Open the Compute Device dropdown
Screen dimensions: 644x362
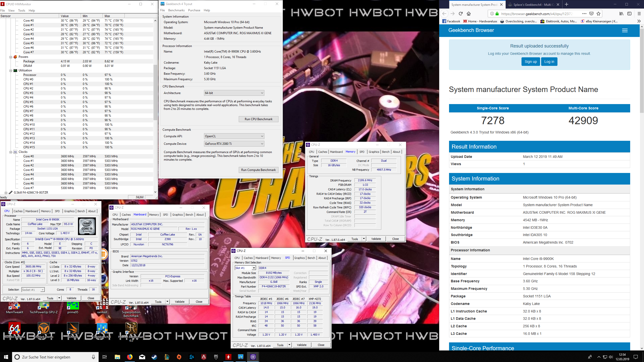pos(234,144)
